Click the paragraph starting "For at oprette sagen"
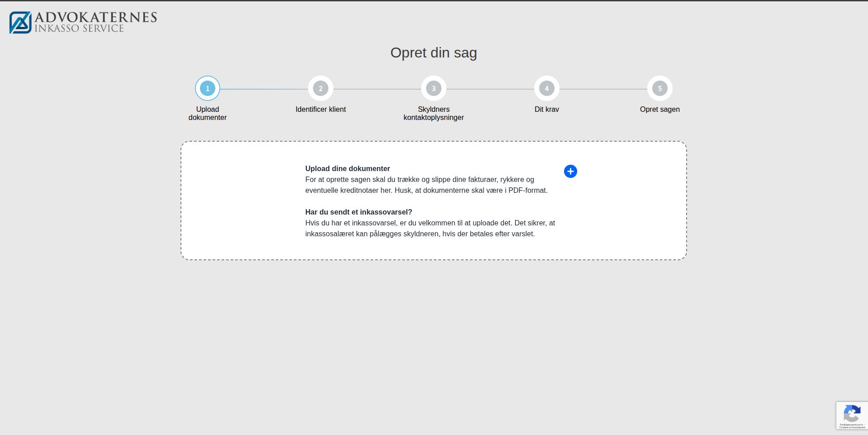 [x=427, y=185]
